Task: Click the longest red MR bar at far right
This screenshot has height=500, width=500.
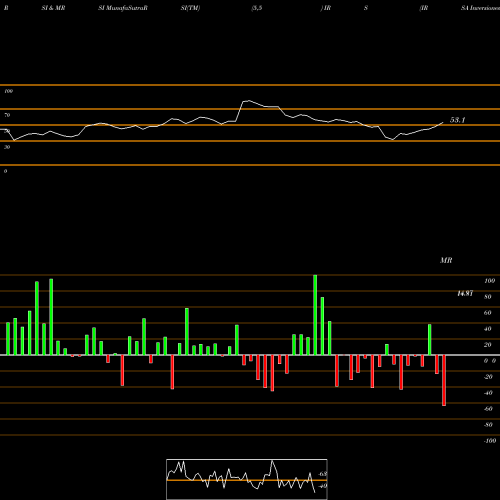Action: 444,380
